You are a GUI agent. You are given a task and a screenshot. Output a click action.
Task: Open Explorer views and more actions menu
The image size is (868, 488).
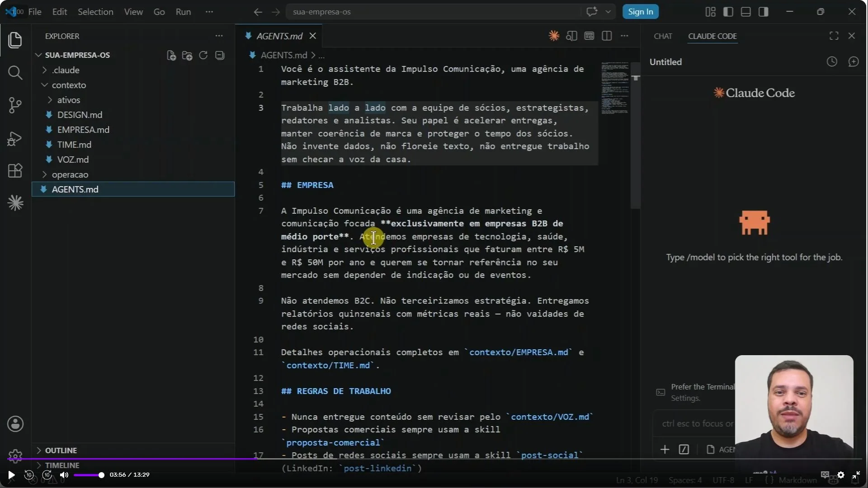coord(219,36)
